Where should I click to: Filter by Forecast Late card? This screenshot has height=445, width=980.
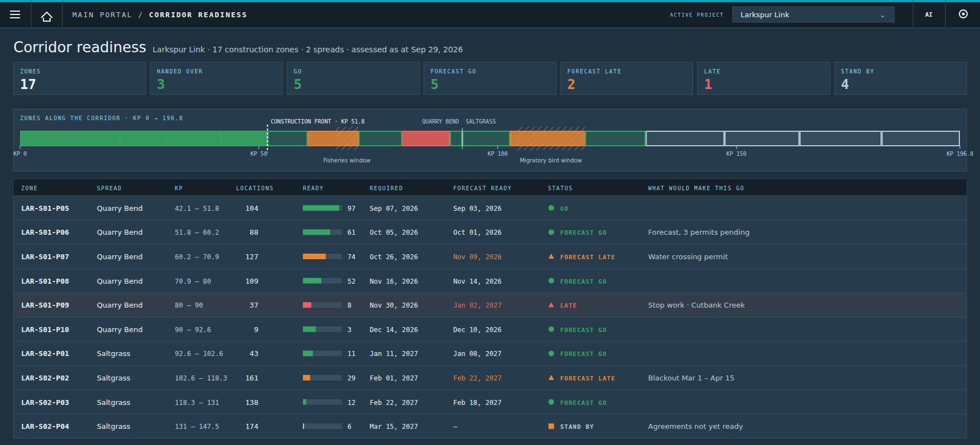click(627, 78)
